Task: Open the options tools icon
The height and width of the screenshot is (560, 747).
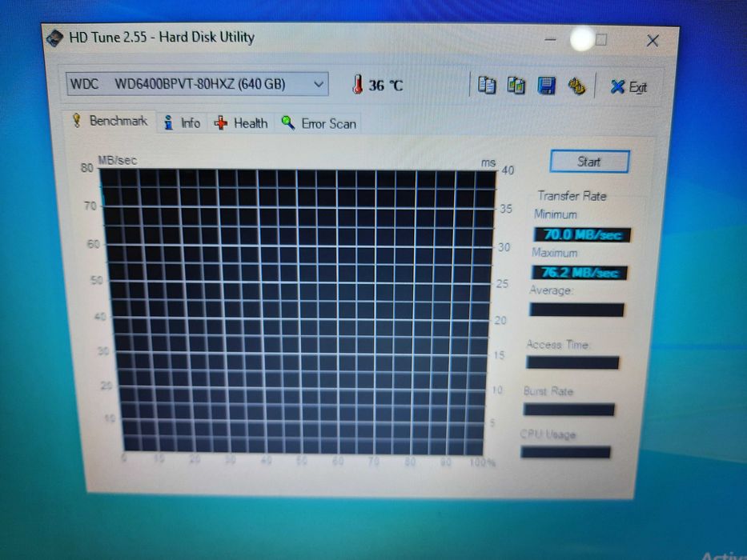Action: (576, 86)
